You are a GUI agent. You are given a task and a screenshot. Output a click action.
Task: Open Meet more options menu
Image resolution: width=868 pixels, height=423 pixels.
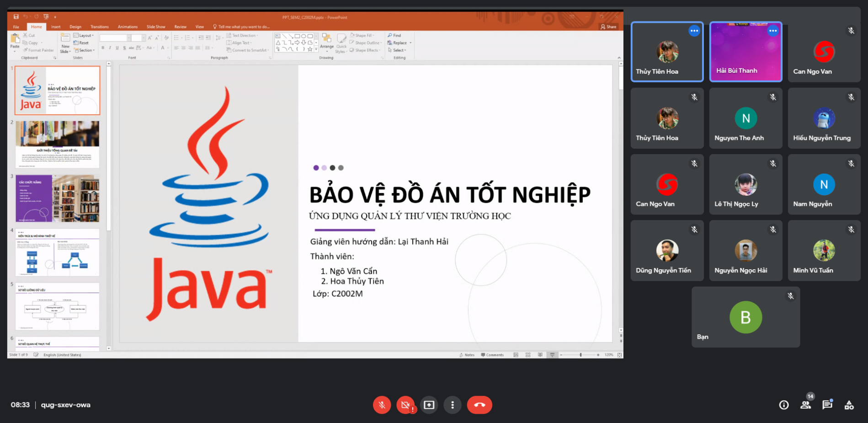pos(453,405)
